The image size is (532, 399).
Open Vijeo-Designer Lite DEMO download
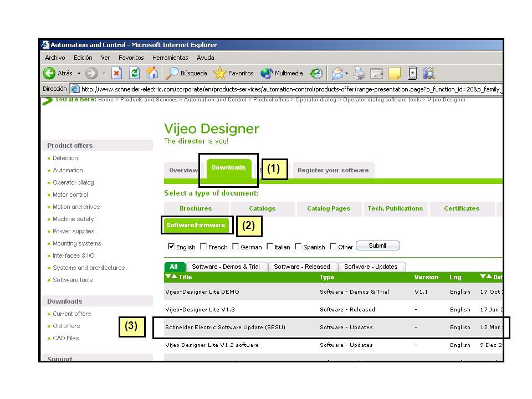click(x=202, y=292)
